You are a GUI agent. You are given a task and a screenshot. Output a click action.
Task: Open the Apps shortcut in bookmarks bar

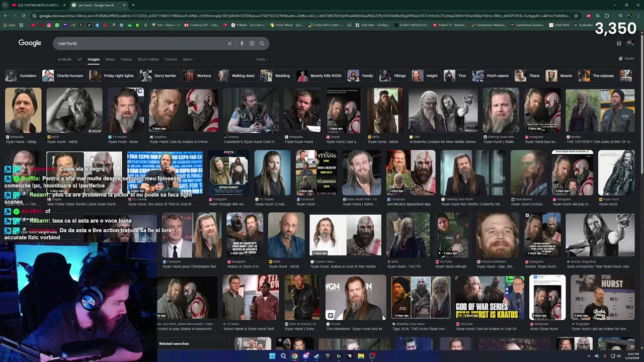pyautogui.click(x=9, y=25)
